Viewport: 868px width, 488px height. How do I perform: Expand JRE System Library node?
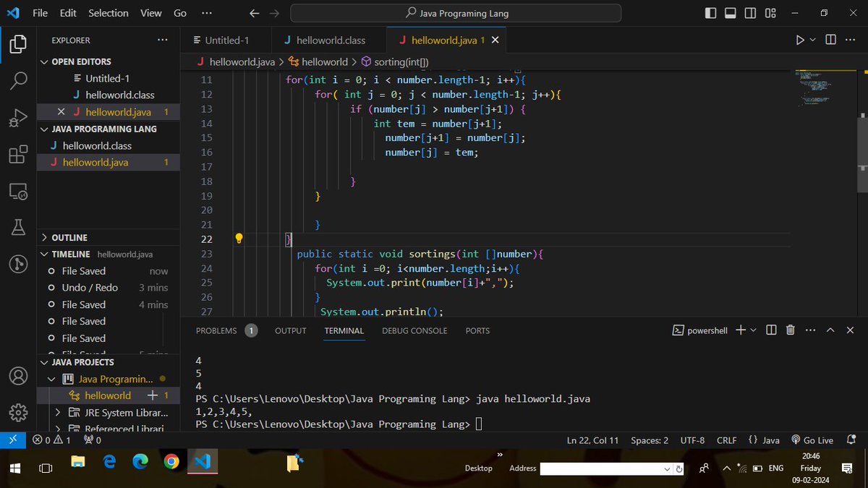coord(58,413)
